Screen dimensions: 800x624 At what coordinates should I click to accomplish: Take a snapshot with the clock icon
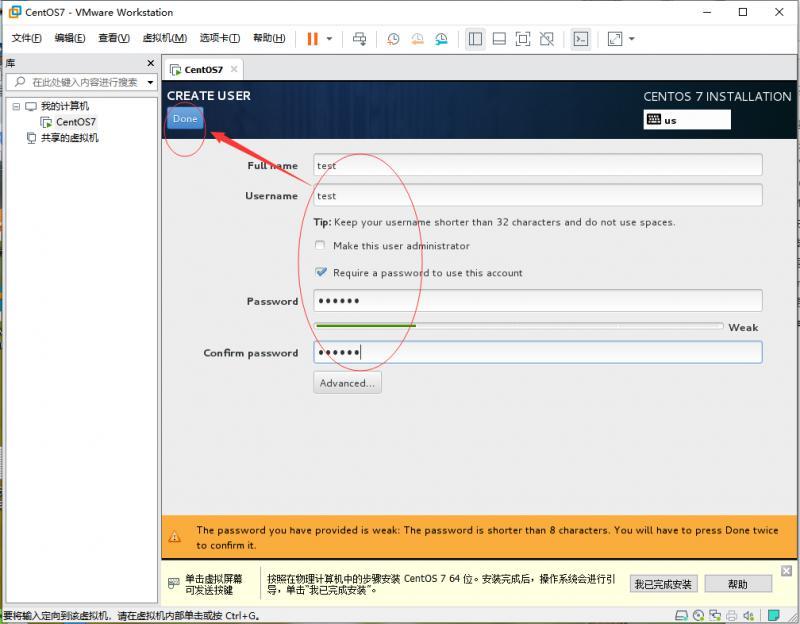click(393, 39)
